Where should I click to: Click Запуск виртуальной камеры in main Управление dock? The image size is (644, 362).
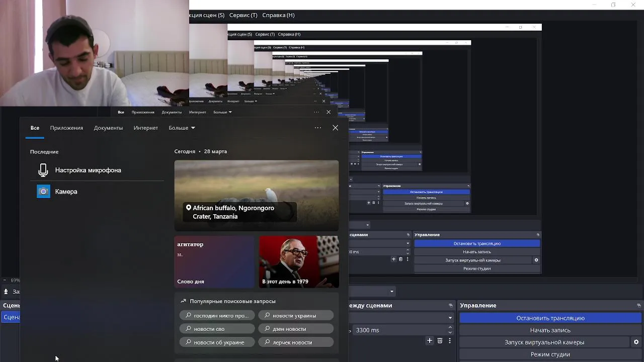544,342
